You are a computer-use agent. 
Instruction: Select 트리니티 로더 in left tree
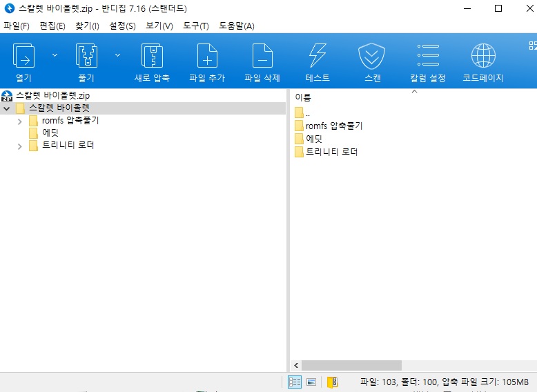point(68,145)
